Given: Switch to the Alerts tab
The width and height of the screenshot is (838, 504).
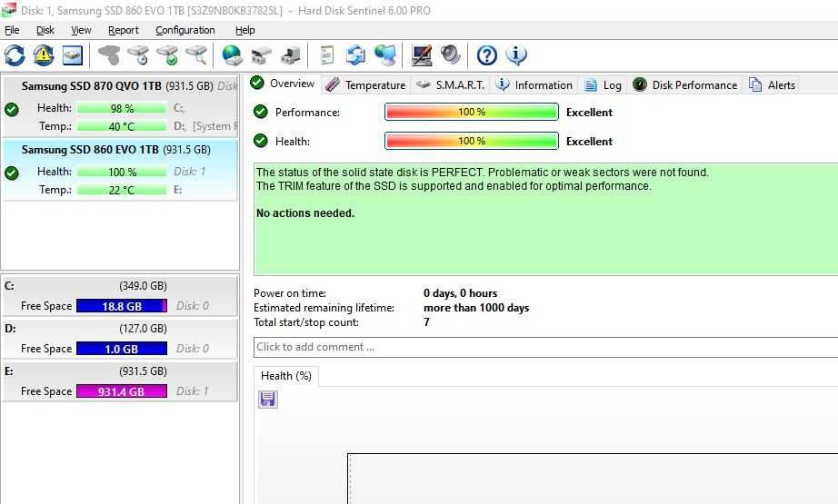Looking at the screenshot, I should tap(772, 85).
